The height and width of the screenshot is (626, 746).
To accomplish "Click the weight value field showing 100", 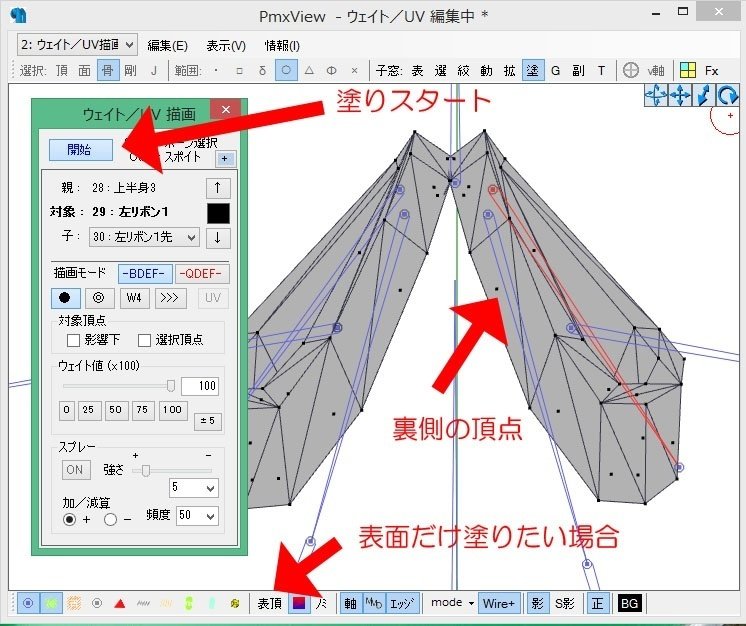I will click(200, 386).
